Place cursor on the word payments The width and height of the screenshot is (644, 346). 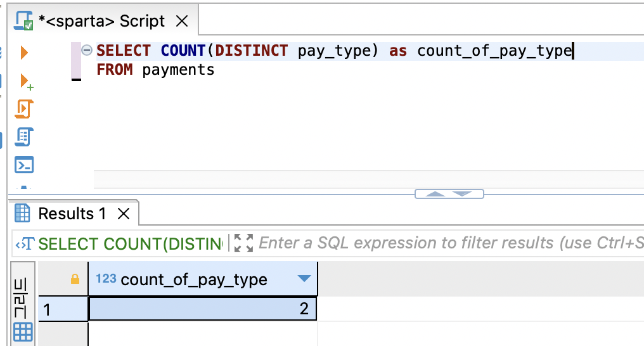[178, 70]
